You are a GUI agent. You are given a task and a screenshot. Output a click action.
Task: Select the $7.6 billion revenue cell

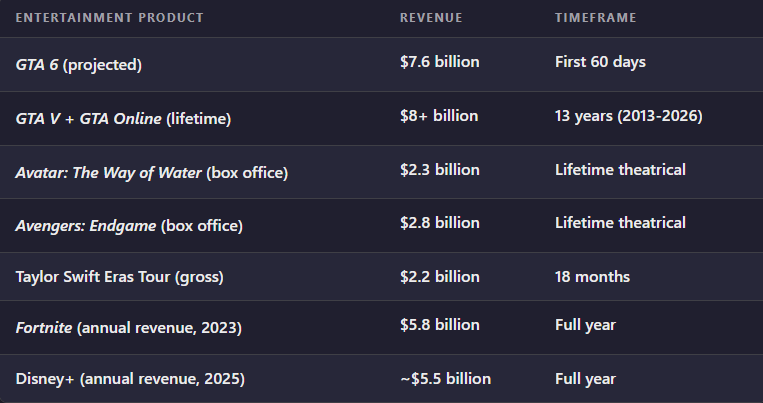click(x=440, y=62)
